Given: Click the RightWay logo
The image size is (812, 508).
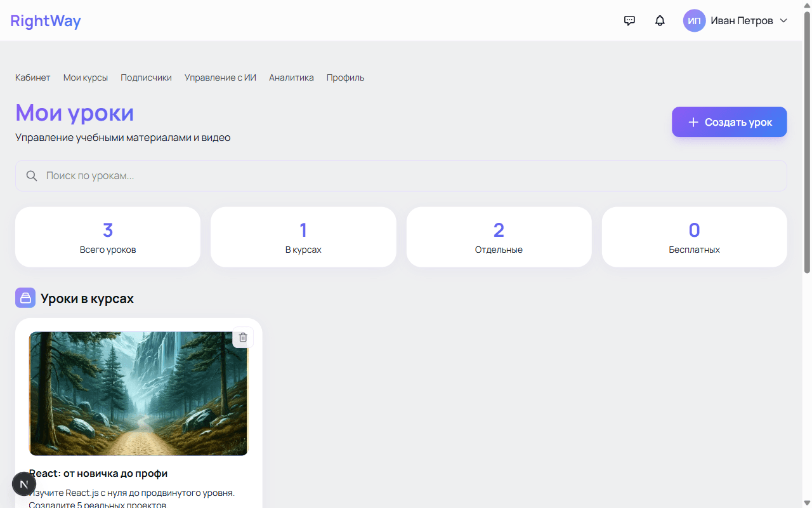Looking at the screenshot, I should [x=46, y=20].
